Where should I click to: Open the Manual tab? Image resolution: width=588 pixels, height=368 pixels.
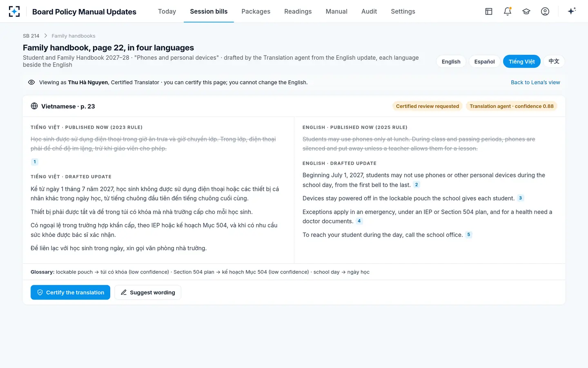click(336, 11)
